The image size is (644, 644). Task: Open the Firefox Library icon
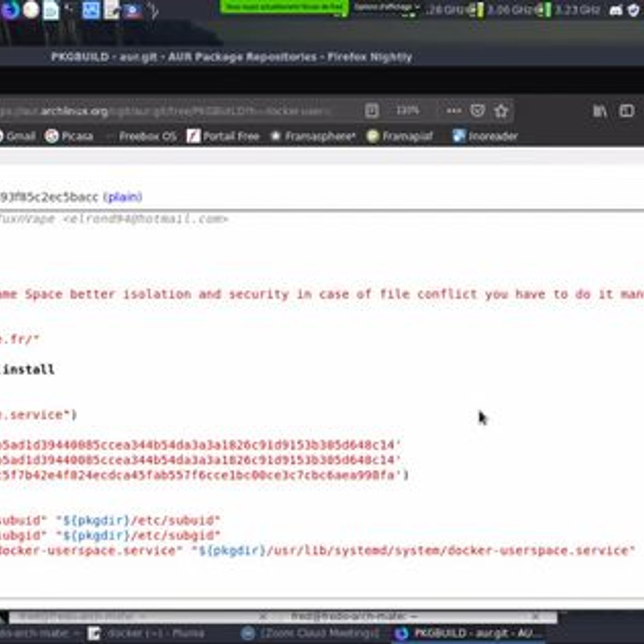click(600, 111)
